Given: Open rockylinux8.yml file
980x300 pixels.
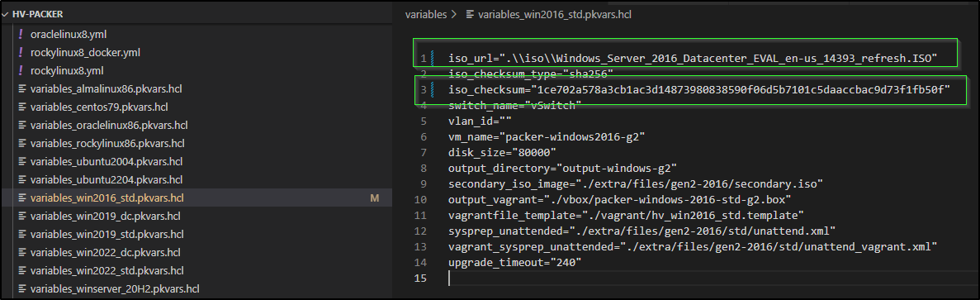Looking at the screenshot, I should click(67, 70).
